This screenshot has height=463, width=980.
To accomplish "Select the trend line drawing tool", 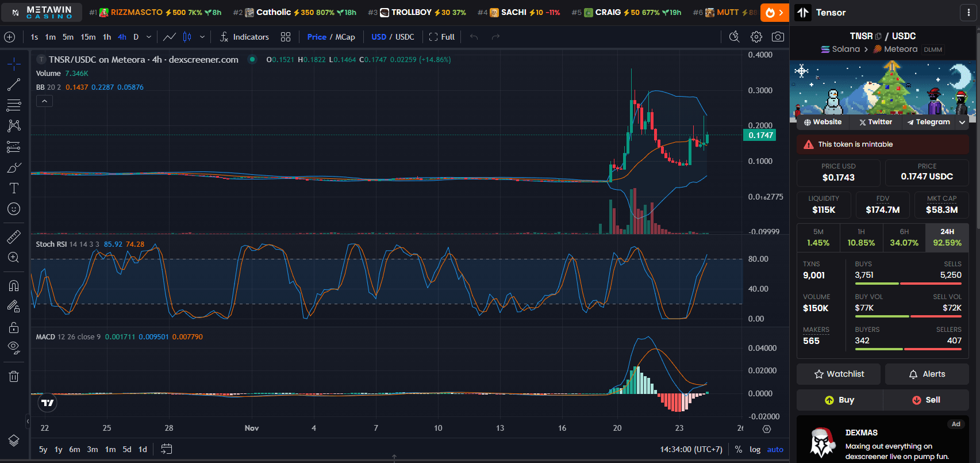I will (x=14, y=85).
